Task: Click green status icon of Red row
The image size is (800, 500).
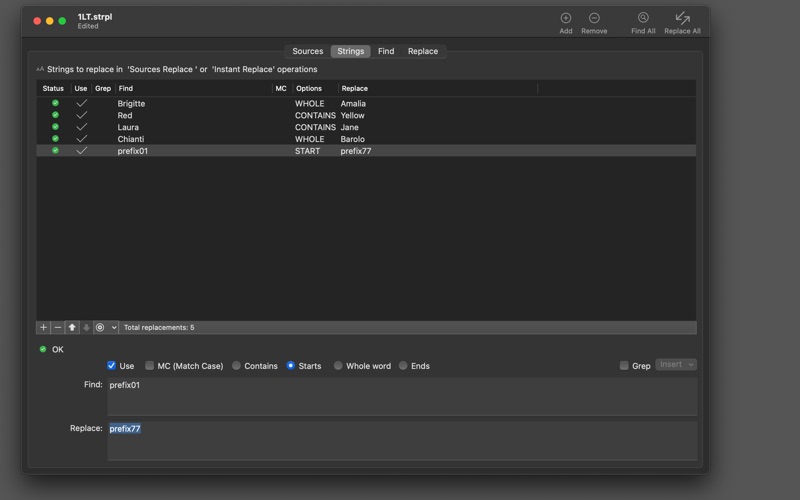Action: [x=55, y=115]
